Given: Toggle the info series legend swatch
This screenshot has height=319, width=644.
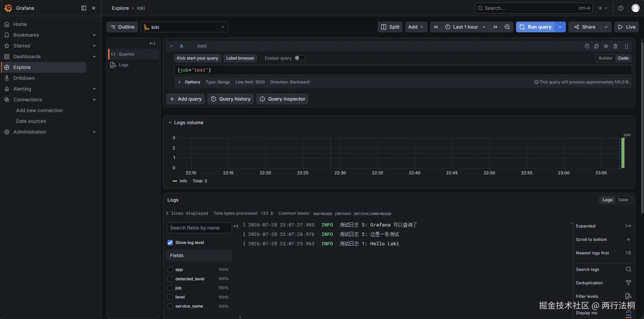Looking at the screenshot, I should (175, 181).
